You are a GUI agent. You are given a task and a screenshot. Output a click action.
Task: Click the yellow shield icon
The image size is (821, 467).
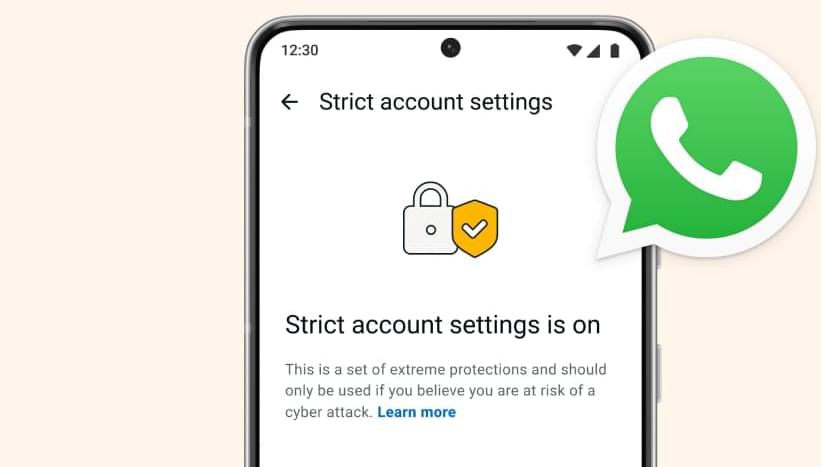[475, 228]
